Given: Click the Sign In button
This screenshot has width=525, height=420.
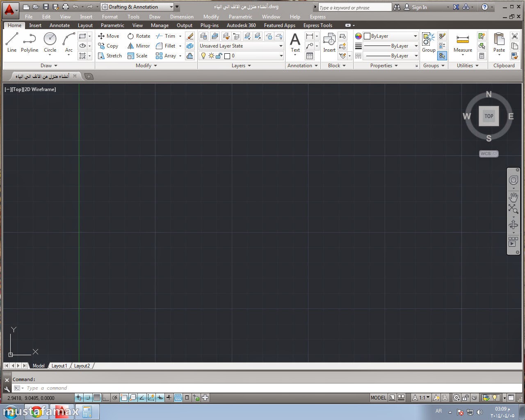Looking at the screenshot, I should pyautogui.click(x=415, y=7).
